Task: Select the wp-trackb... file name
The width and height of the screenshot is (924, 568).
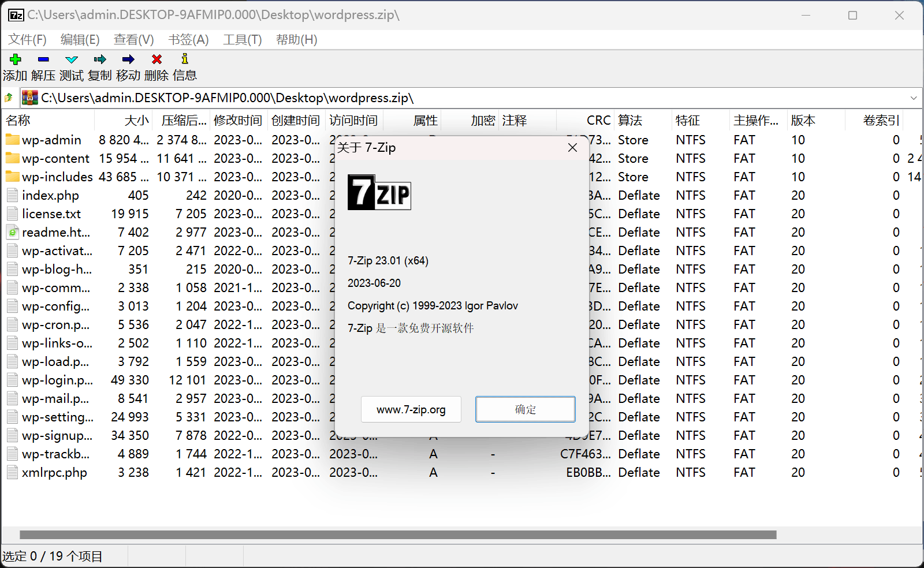Action: [x=56, y=454]
